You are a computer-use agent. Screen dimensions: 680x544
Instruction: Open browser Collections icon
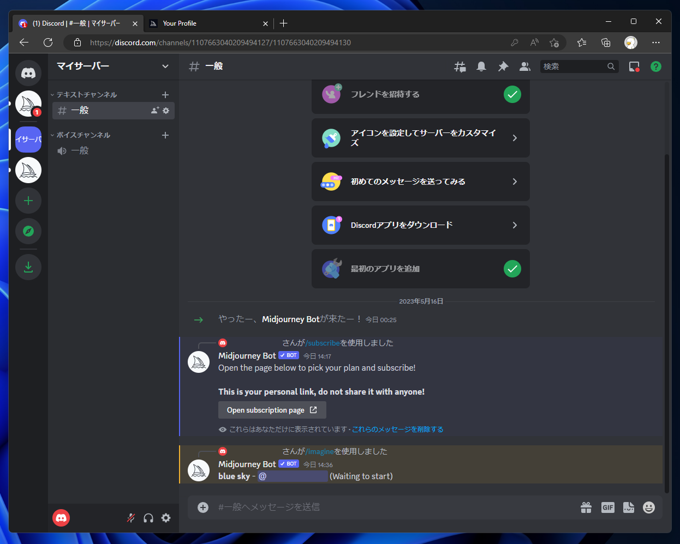coord(605,43)
